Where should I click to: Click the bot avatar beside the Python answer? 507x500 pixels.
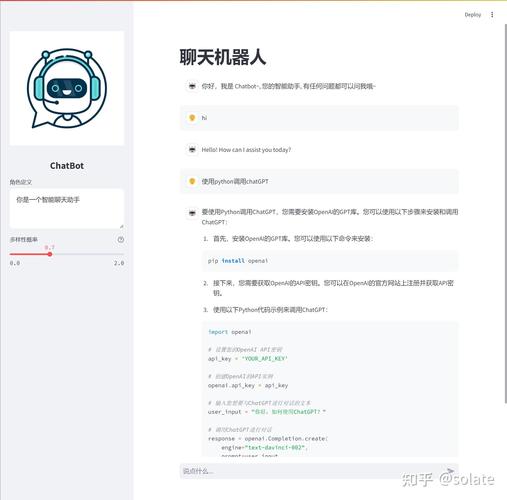point(192,212)
